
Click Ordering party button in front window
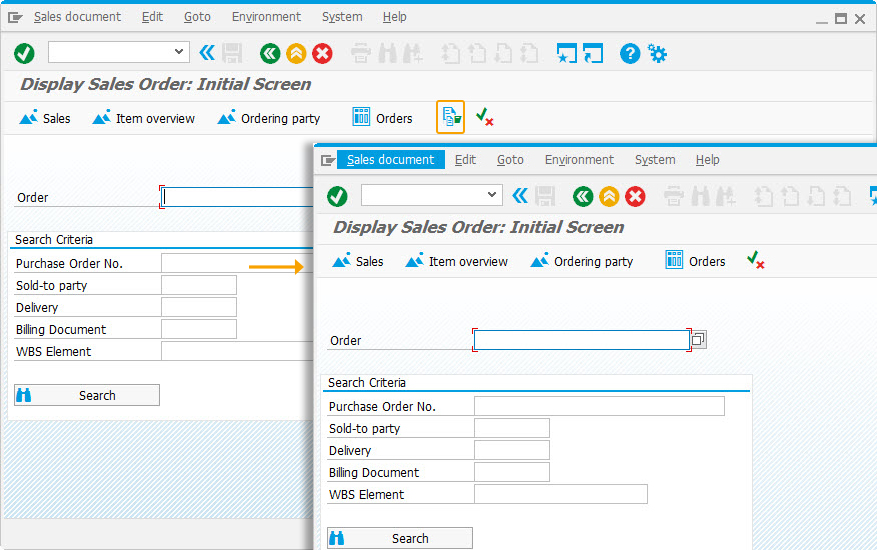click(x=582, y=261)
